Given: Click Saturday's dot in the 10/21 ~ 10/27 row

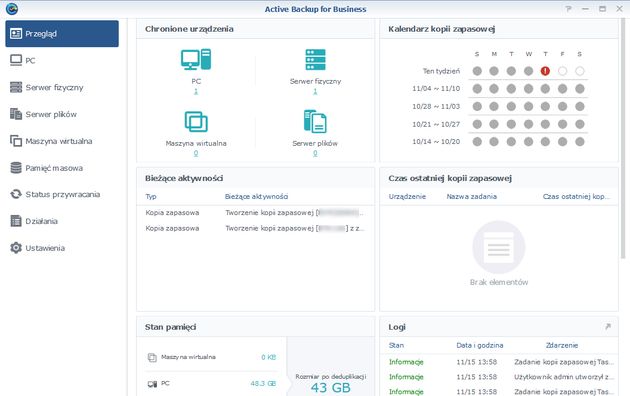Looking at the screenshot, I should (x=579, y=124).
